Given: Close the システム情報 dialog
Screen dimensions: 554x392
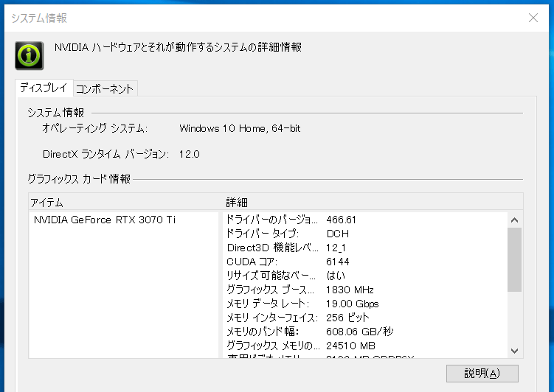Looking at the screenshot, I should tap(533, 18).
